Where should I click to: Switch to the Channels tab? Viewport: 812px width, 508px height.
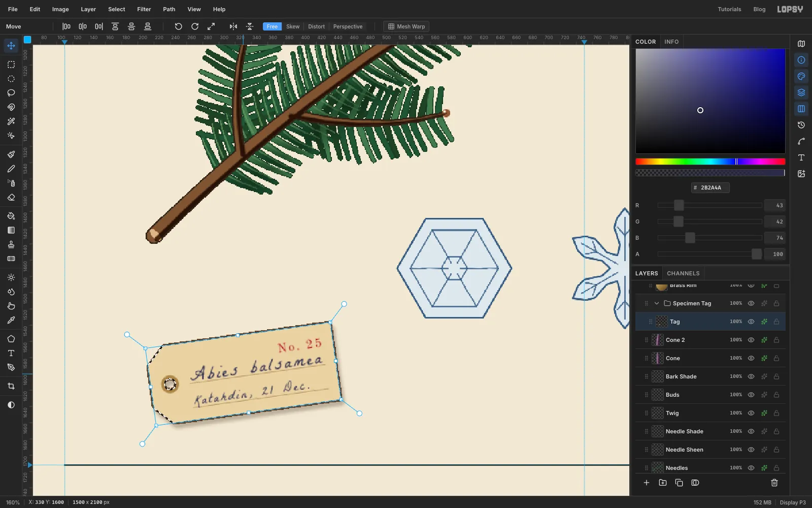tap(683, 273)
